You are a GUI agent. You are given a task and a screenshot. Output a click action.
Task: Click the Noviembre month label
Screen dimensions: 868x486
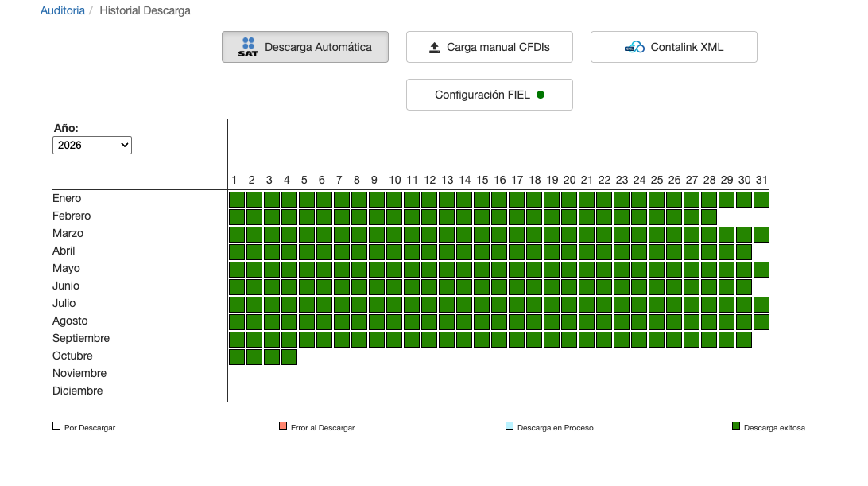79,374
